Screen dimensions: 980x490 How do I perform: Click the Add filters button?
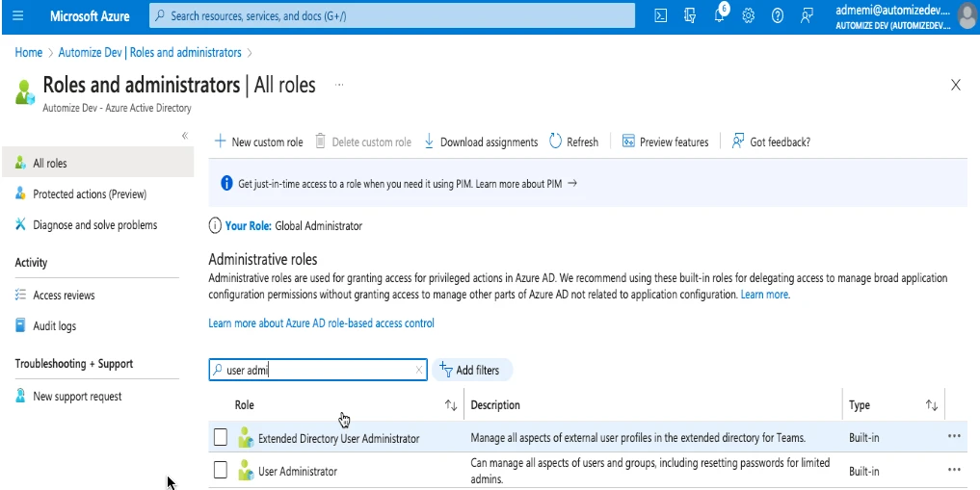tap(472, 370)
